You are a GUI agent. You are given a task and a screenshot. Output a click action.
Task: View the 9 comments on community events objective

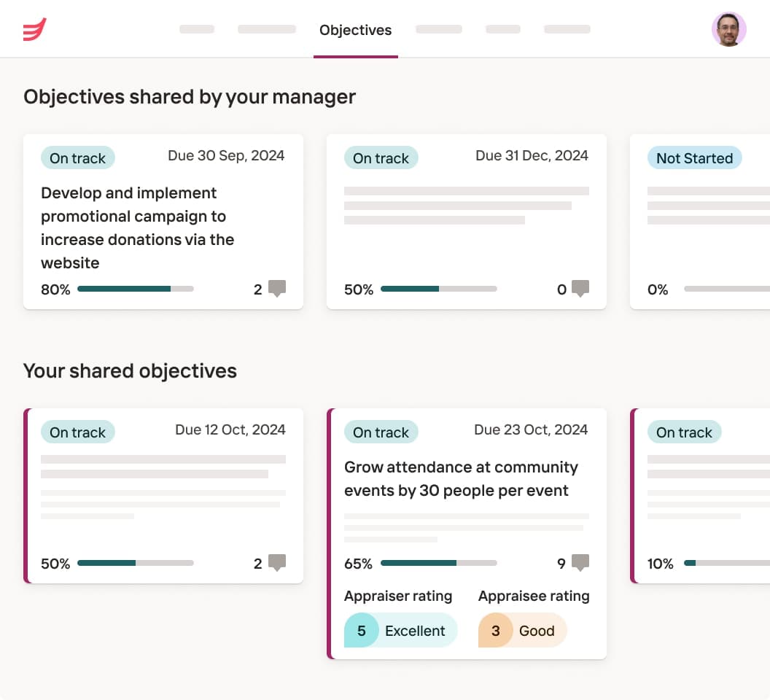580,562
